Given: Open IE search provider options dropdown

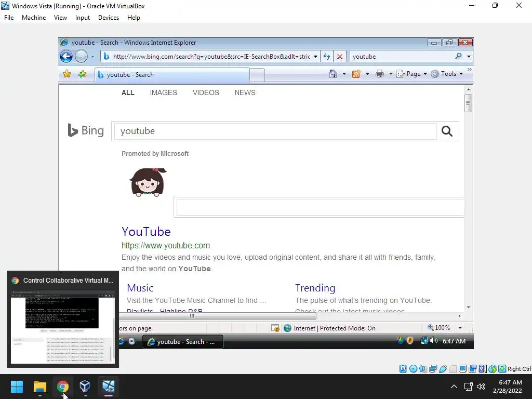Looking at the screenshot, I should click(x=469, y=57).
